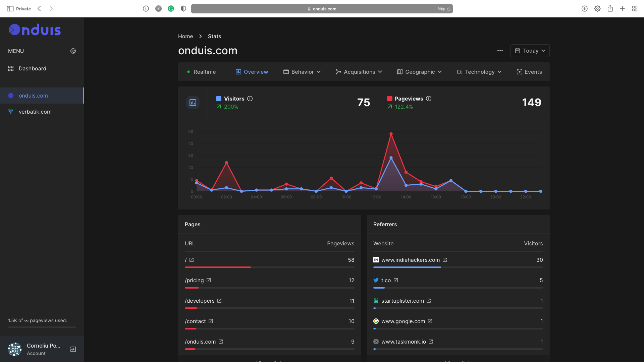Click the /pricing page link

click(x=194, y=280)
